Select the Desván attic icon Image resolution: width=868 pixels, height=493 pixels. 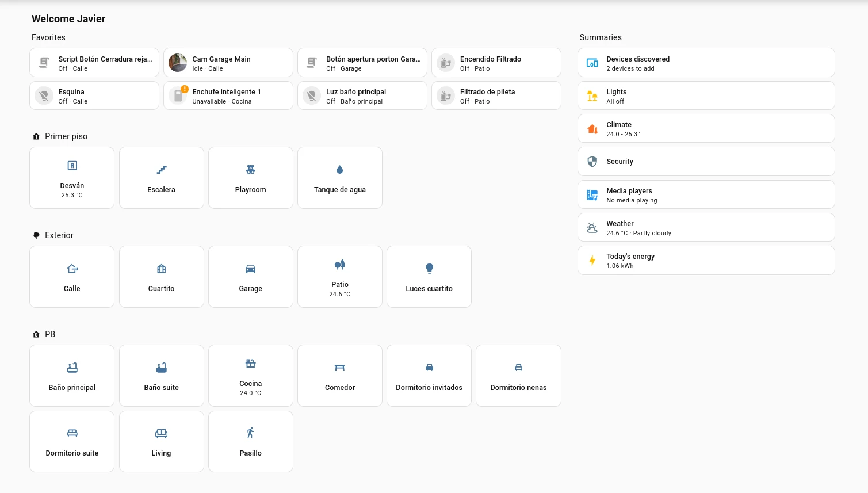[72, 165]
